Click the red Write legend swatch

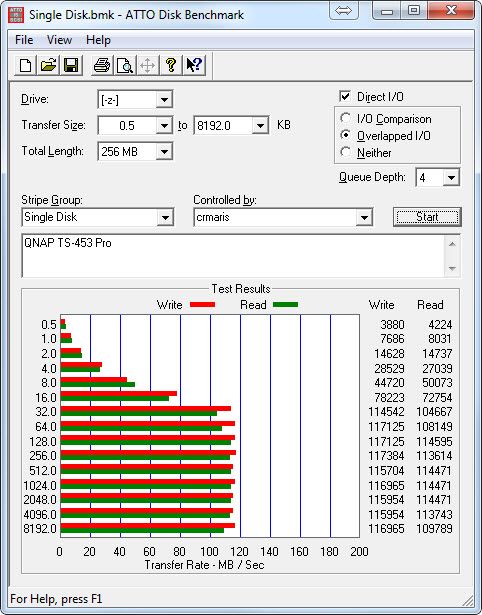pos(202,305)
